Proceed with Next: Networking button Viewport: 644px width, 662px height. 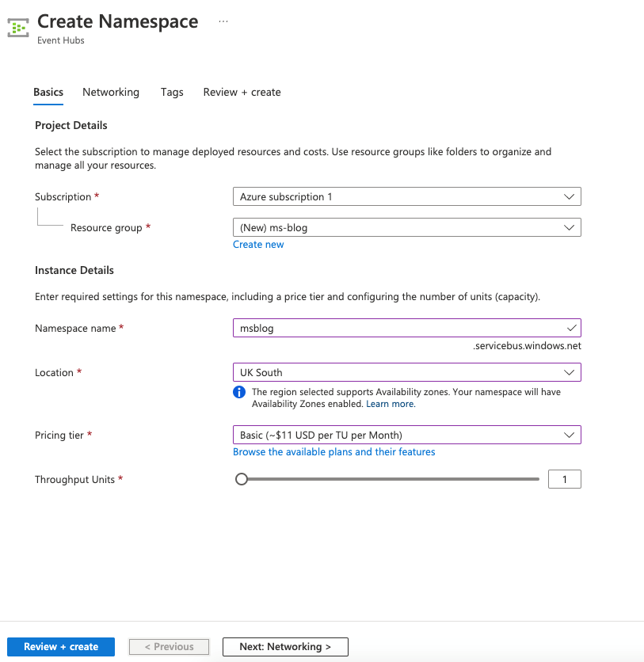pos(285,647)
